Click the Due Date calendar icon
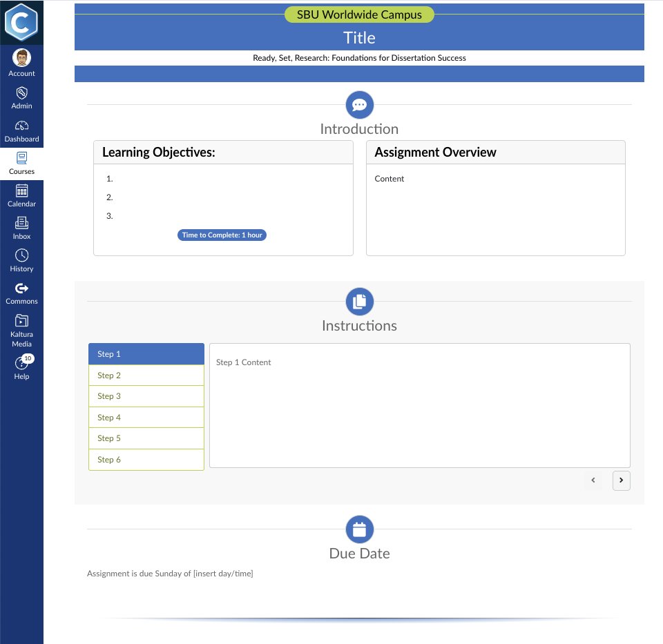The width and height of the screenshot is (663, 644). click(x=359, y=529)
